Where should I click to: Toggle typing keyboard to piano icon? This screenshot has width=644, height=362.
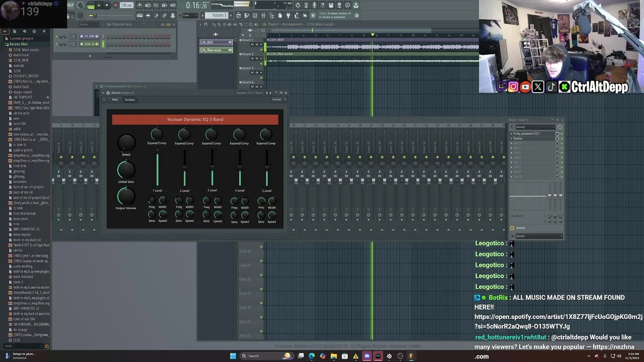(x=139, y=16)
